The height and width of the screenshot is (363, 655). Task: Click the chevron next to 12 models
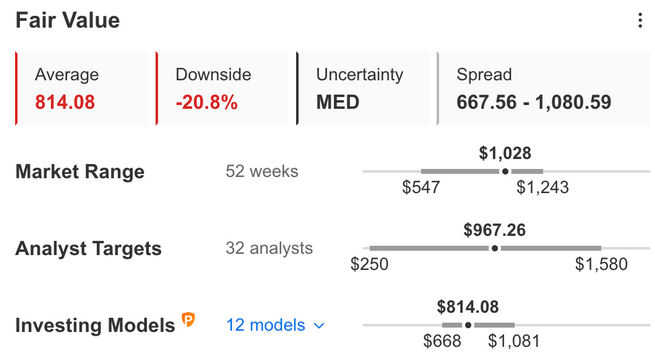point(319,325)
